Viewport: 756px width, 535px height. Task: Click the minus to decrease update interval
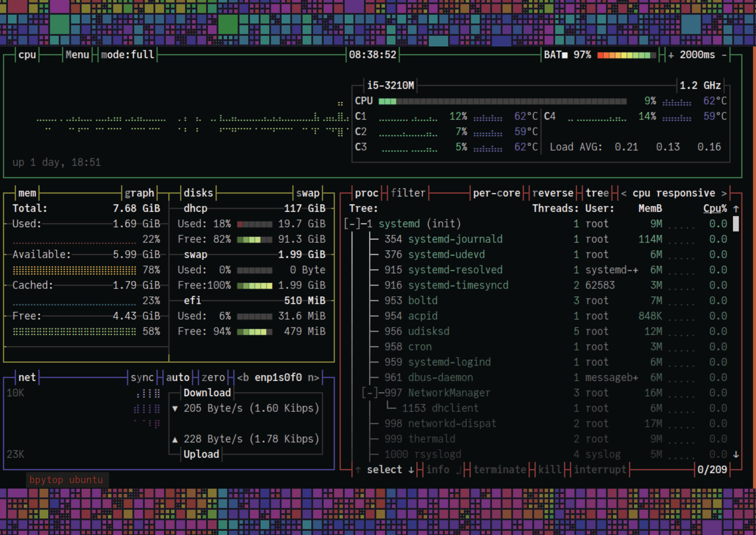(724, 55)
